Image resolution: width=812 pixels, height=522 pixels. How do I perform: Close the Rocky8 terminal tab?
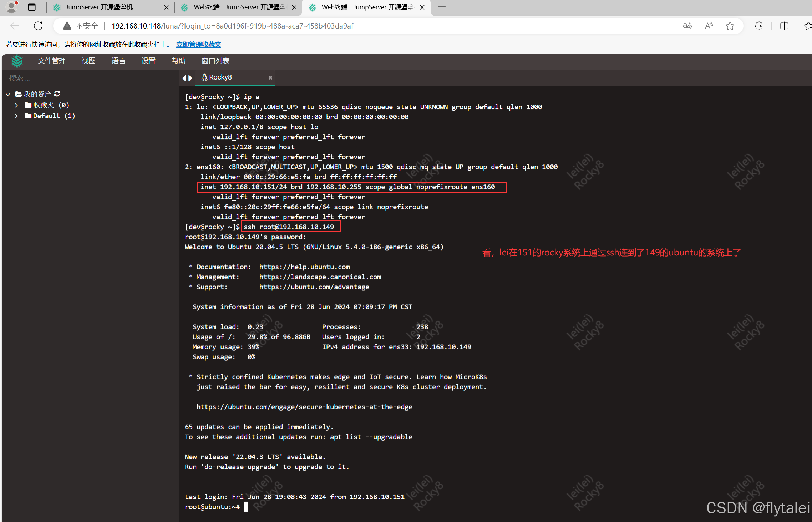coord(270,77)
